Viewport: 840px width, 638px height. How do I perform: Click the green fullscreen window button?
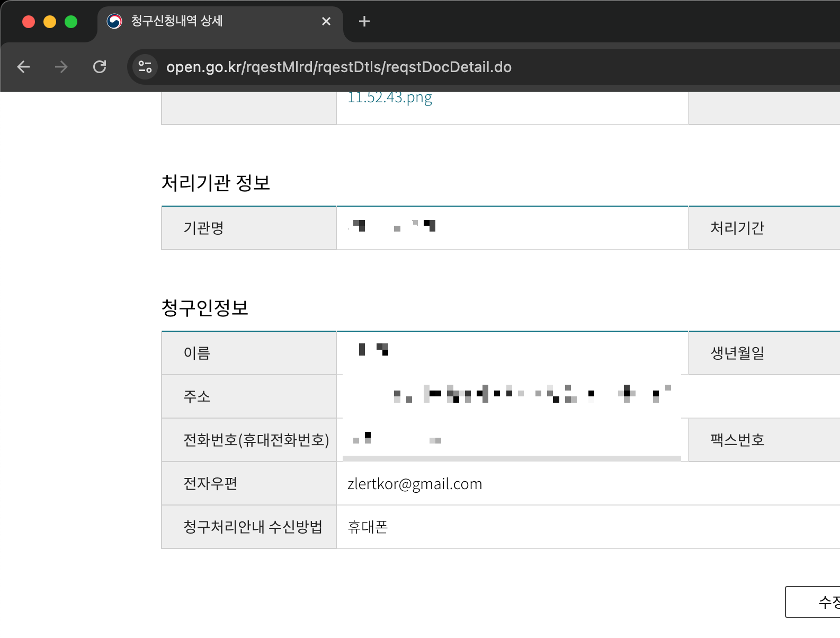pyautogui.click(x=71, y=21)
